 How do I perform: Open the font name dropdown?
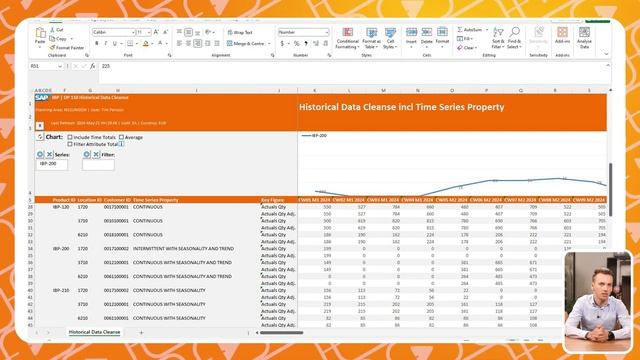133,32
